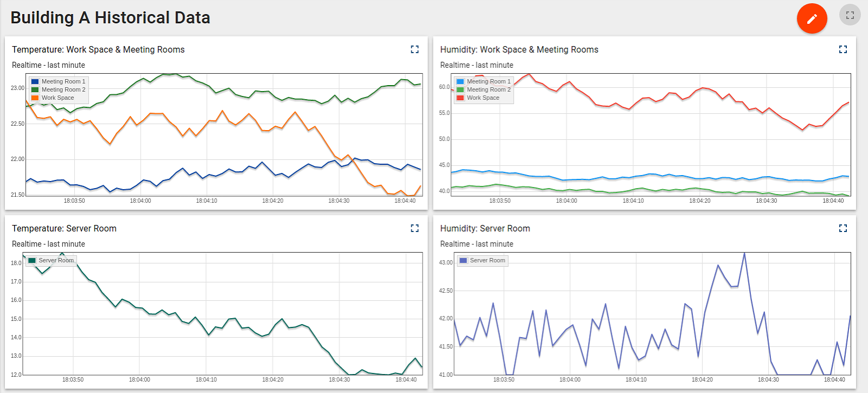Expand Humidity Server Room widget to fullscreen
This screenshot has height=393, width=868.
click(x=843, y=228)
